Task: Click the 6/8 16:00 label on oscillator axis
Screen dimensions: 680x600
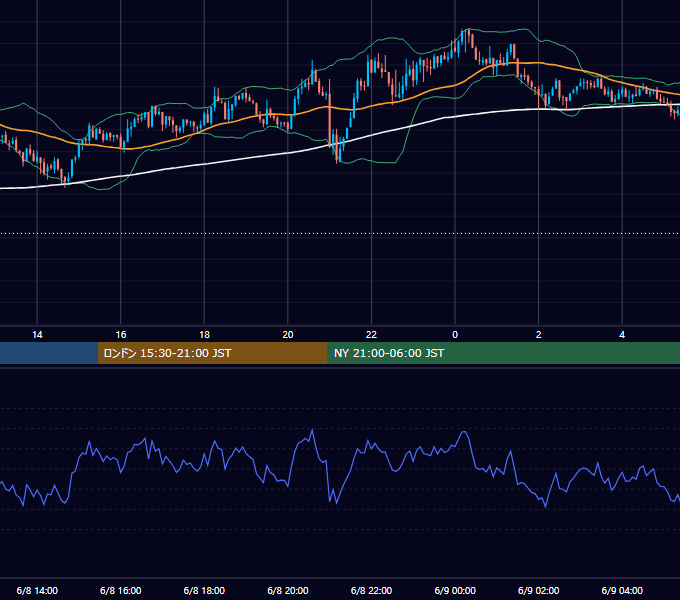Action: click(121, 590)
